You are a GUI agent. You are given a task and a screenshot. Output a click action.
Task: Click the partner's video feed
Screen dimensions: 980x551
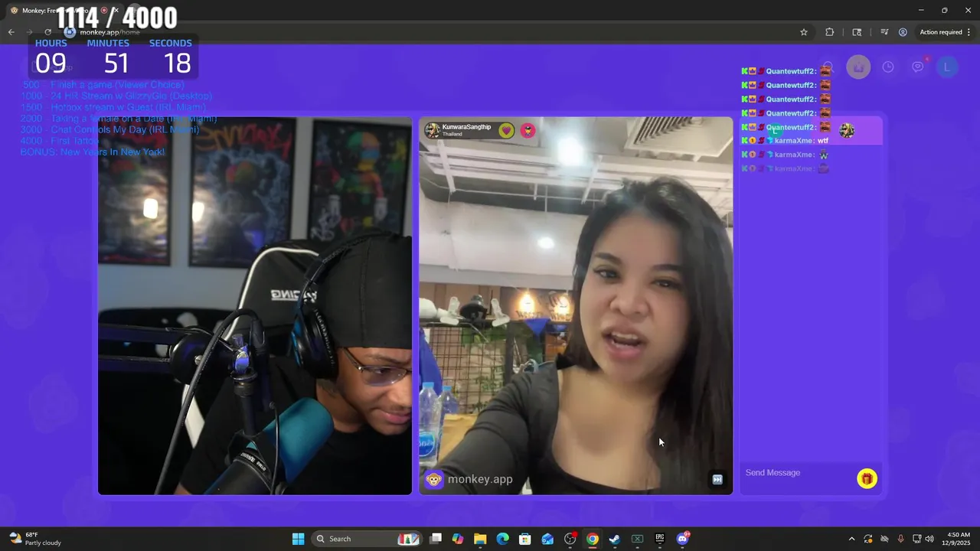click(576, 306)
